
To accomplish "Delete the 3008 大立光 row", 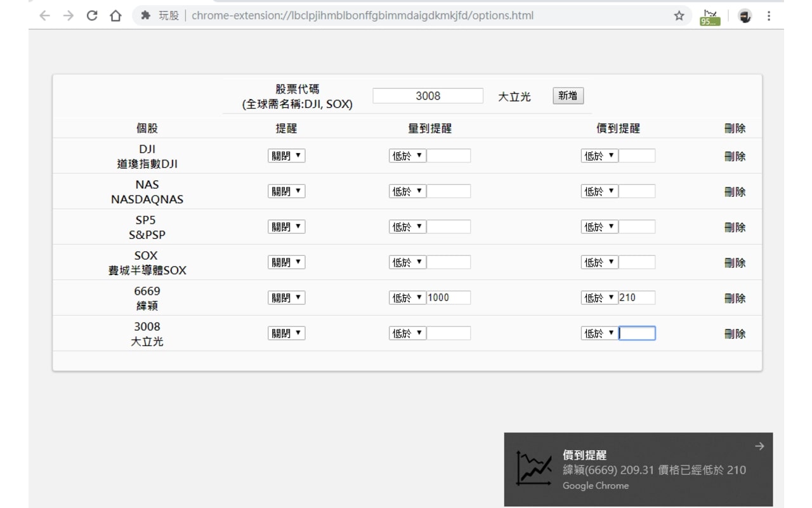I will pyautogui.click(x=735, y=335).
